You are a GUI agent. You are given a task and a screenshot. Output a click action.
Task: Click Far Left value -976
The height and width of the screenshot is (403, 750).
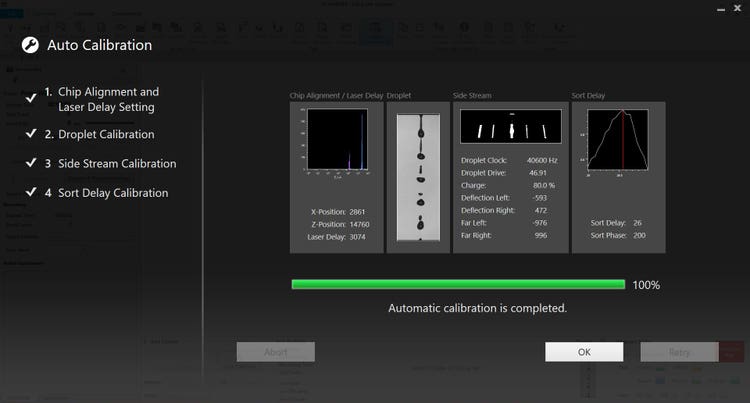540,222
